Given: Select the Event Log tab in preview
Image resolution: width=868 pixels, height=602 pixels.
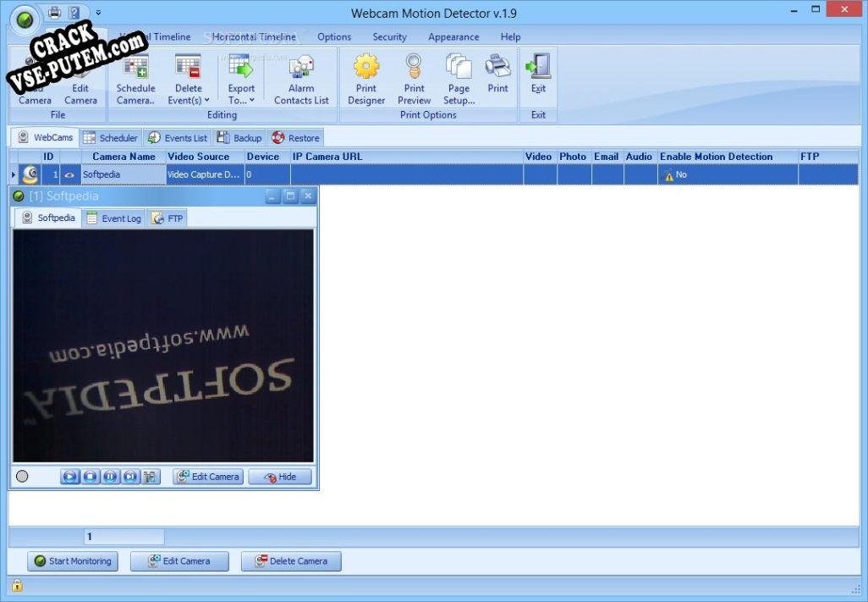Looking at the screenshot, I should tap(114, 218).
